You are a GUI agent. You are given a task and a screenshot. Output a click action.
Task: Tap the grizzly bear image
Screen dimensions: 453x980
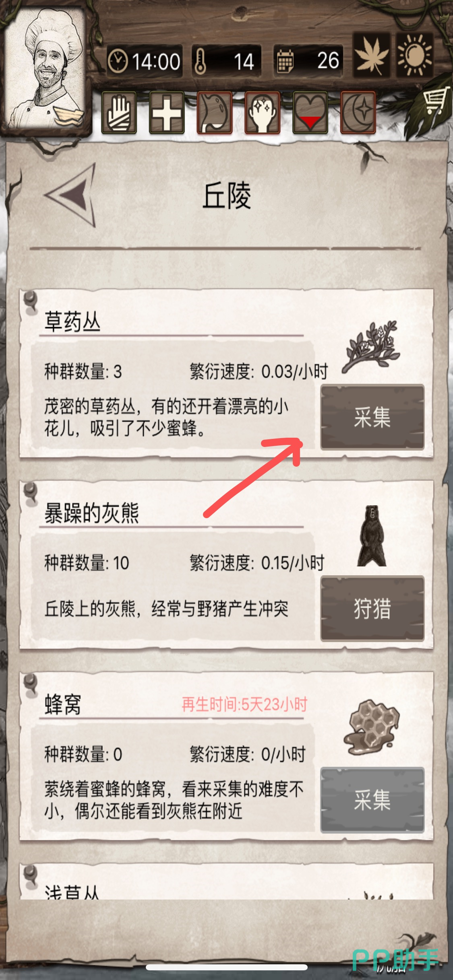371,536
